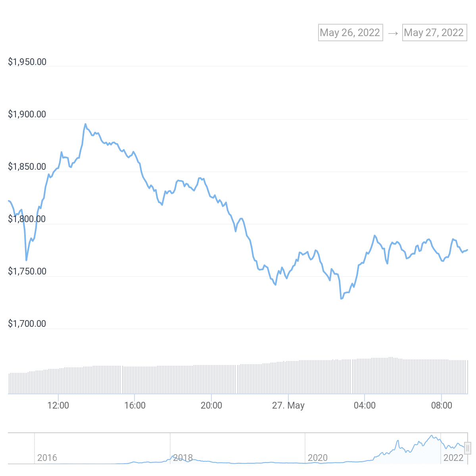The width and height of the screenshot is (476, 476).
Task: Click the 2021 price peak in navigator
Action: tap(432, 436)
